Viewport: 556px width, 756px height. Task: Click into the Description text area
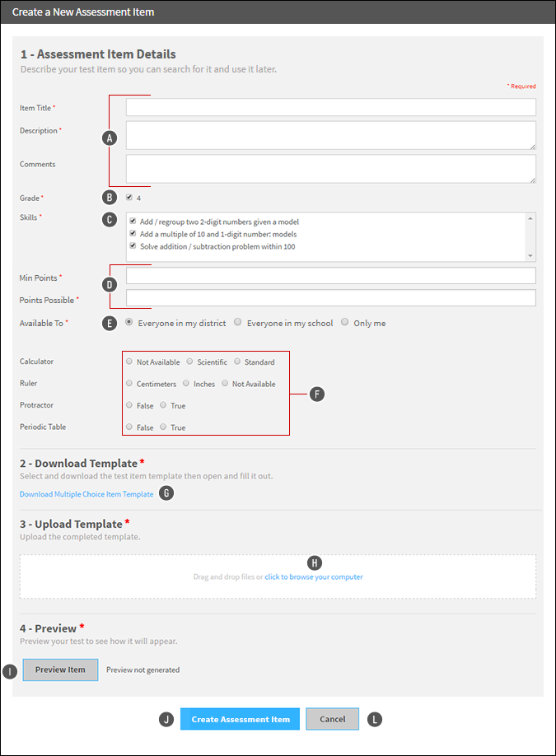(331, 136)
